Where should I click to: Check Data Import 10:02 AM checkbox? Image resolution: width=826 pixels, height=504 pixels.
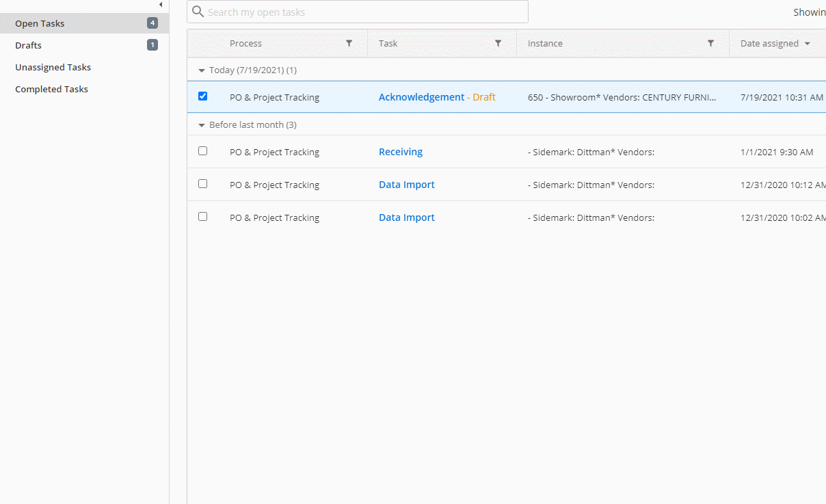[x=202, y=217]
